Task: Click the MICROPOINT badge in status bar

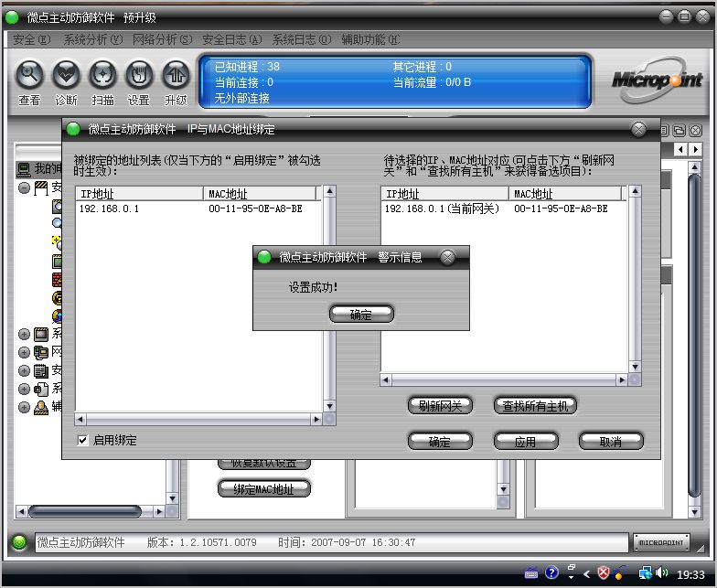Action: point(661,542)
